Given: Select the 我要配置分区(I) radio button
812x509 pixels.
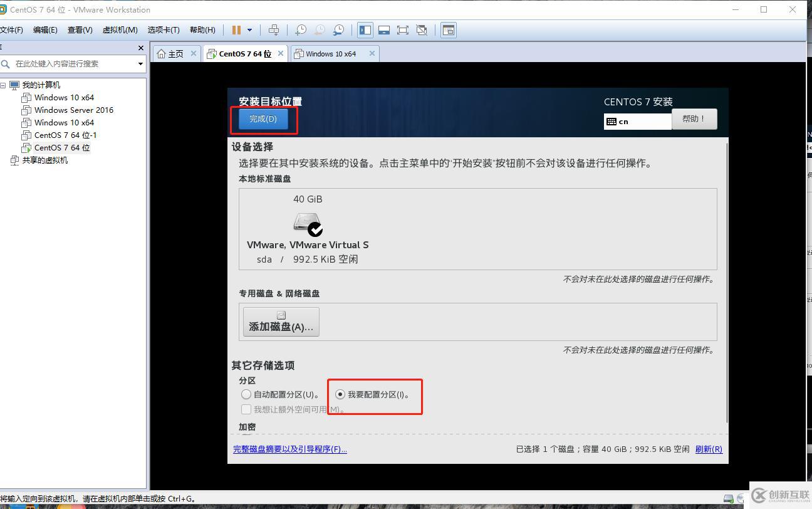Looking at the screenshot, I should [x=340, y=394].
